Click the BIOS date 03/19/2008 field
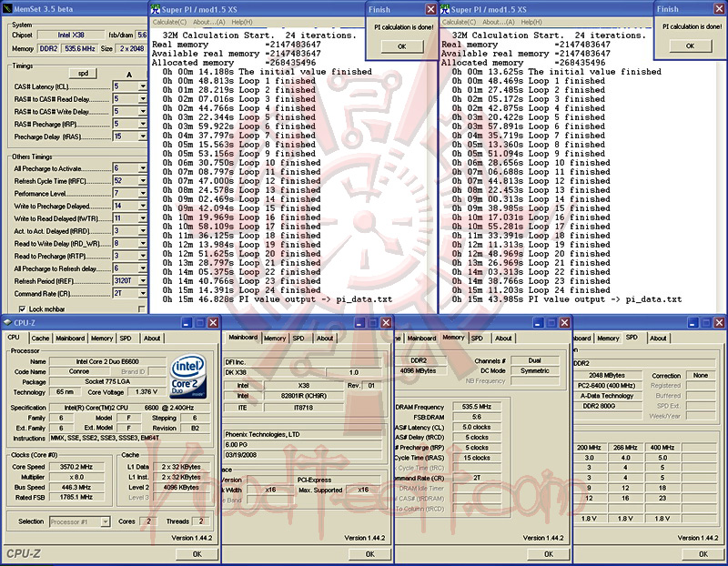Image resolution: width=728 pixels, height=566 pixels. (x=302, y=455)
